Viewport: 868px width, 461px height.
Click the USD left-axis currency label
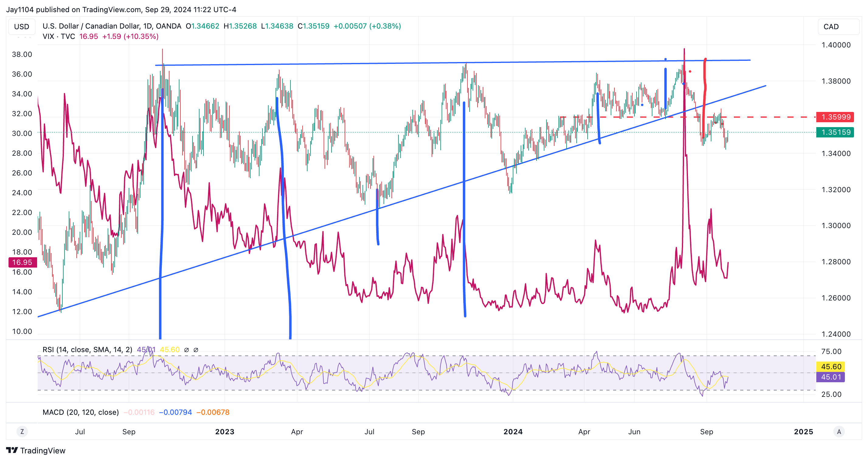[x=22, y=27]
